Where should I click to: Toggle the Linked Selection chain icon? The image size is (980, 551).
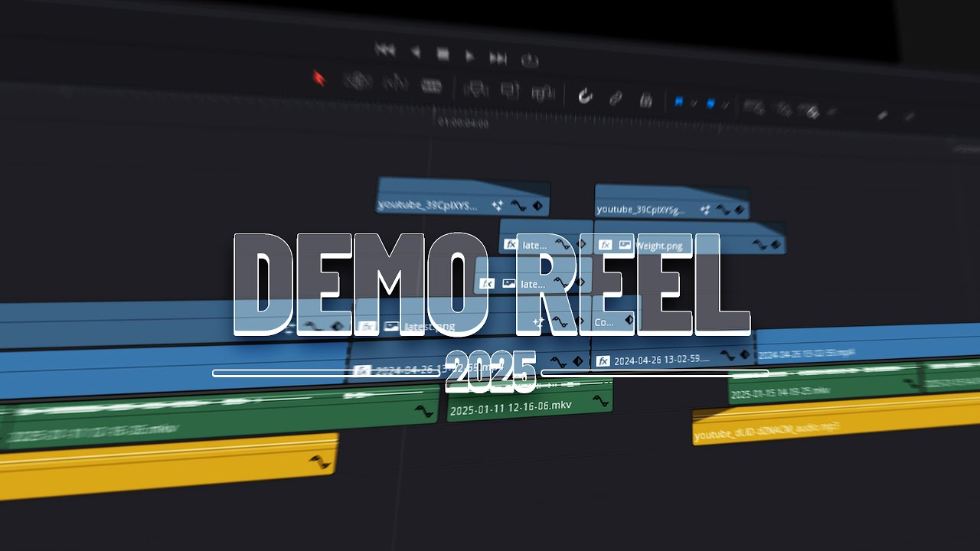point(616,98)
